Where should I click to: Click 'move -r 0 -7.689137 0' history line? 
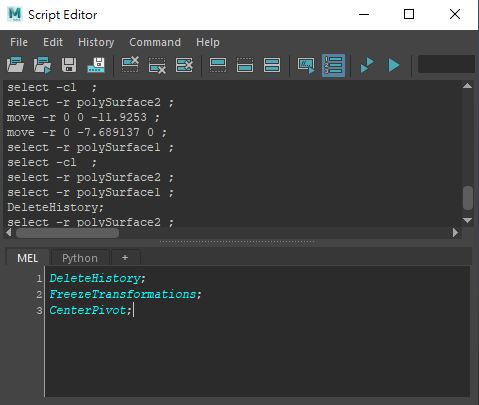(87, 132)
